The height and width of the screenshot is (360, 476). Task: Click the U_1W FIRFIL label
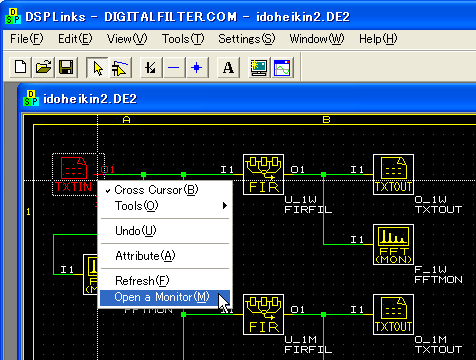click(x=308, y=205)
